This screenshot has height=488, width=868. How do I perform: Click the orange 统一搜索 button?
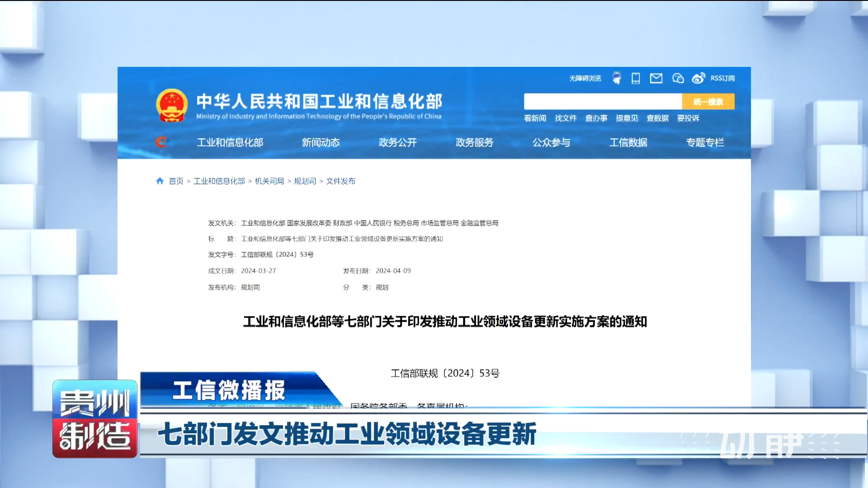click(x=708, y=102)
